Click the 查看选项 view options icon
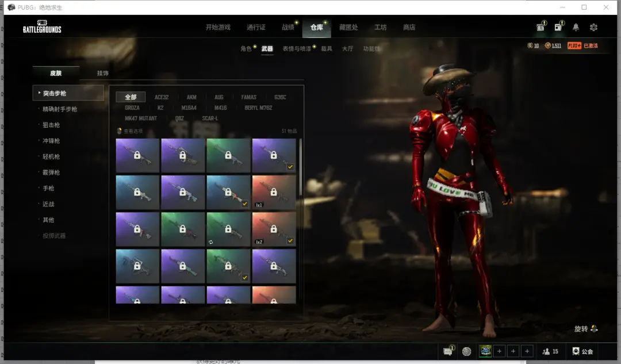 (x=119, y=131)
